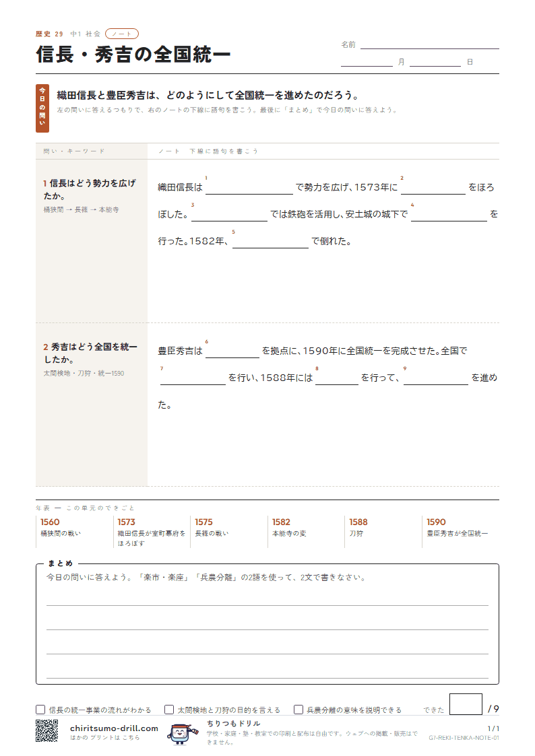Click the month blank before 月
This screenshot has width=535, height=756.
(x=367, y=62)
